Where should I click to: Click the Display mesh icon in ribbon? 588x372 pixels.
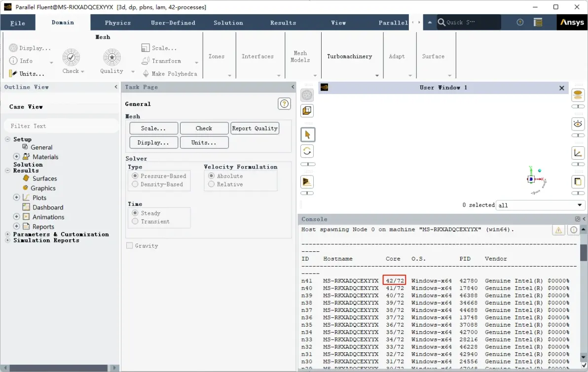[x=13, y=48]
